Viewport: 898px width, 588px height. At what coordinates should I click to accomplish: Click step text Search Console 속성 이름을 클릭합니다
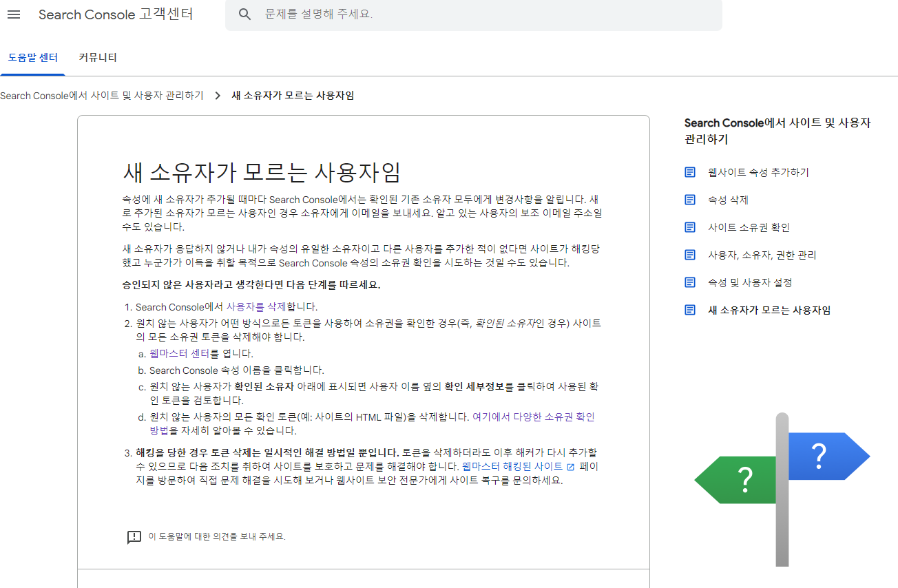click(236, 370)
